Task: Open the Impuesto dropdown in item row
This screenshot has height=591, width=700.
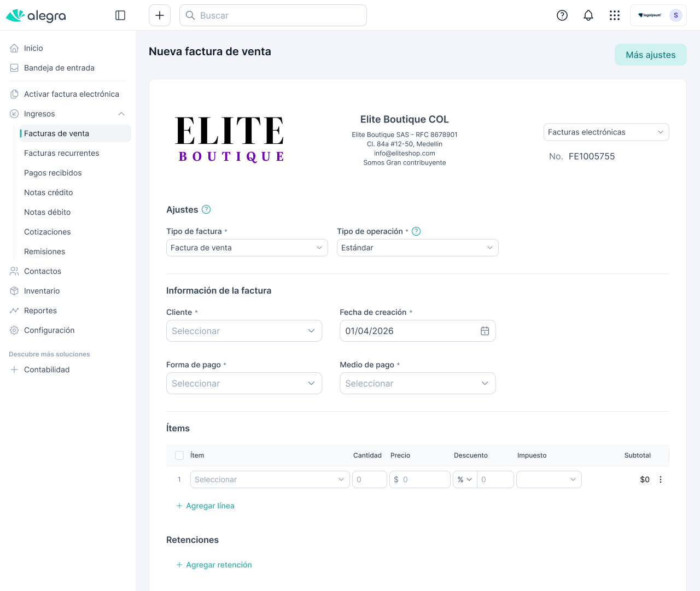Action: click(549, 479)
